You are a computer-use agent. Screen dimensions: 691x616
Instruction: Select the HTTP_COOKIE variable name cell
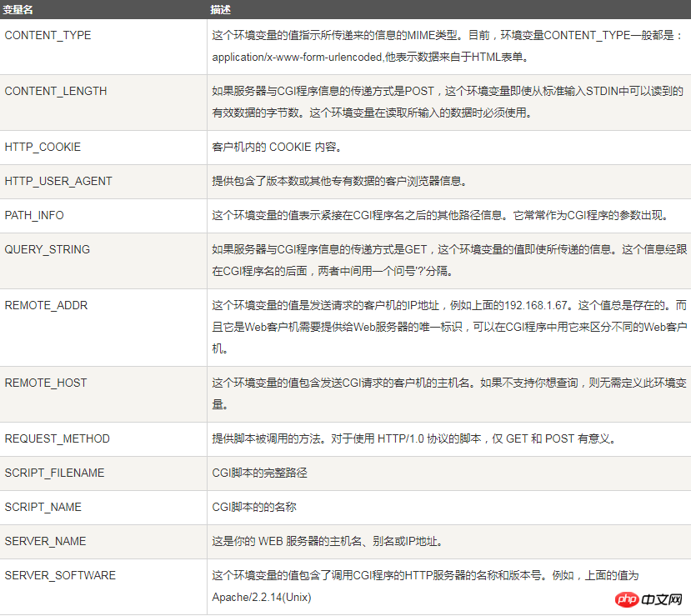[103, 148]
